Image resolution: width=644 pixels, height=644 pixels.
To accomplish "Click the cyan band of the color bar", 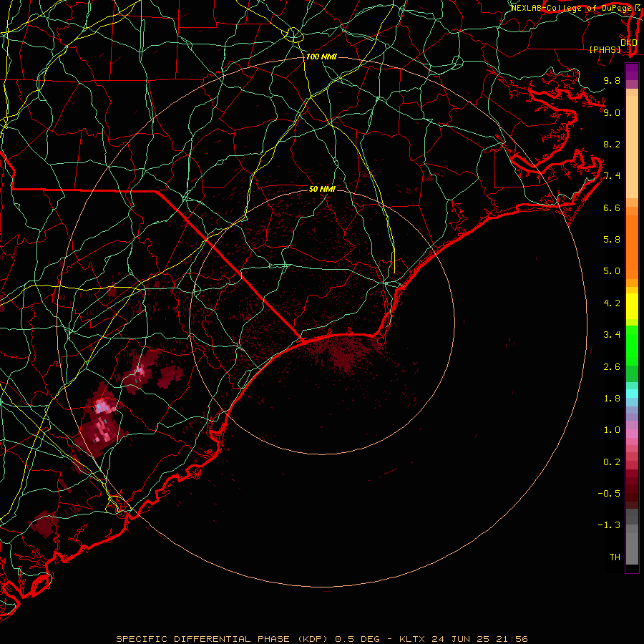I will coord(632,394).
